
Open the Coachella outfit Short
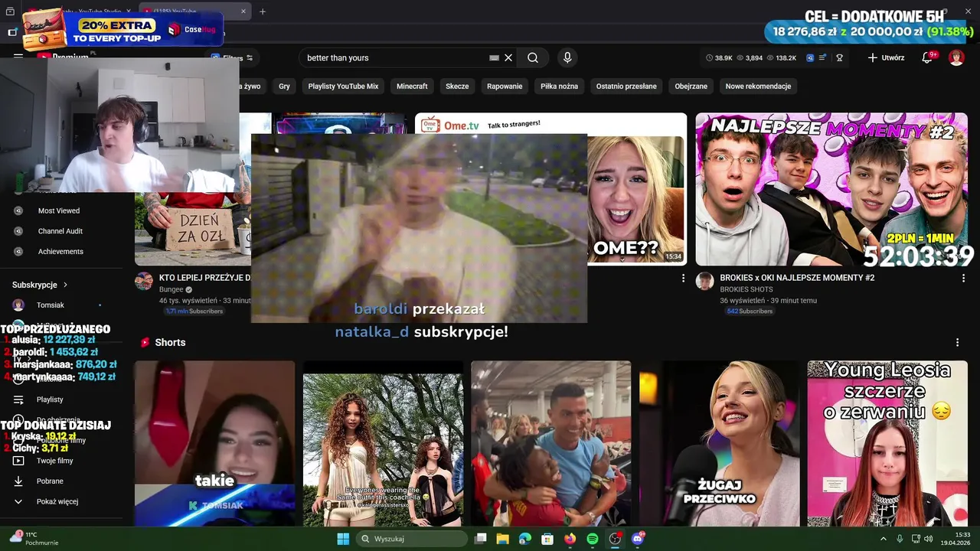[x=383, y=444]
